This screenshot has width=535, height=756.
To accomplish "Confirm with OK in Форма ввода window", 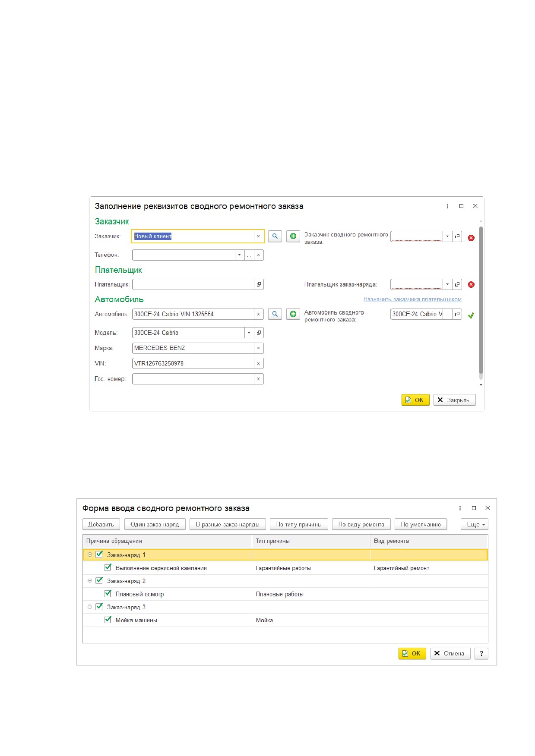I will tap(412, 653).
